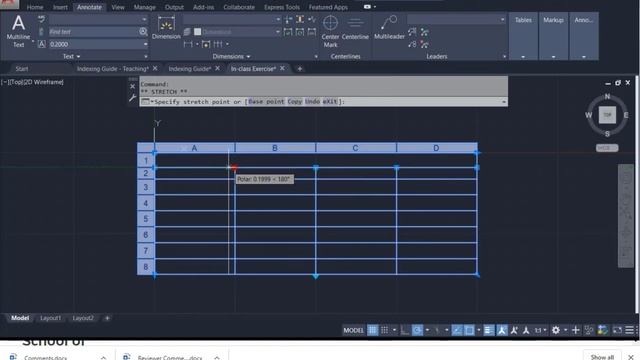Toggle ortho mode
The height and width of the screenshot is (360, 640).
tap(404, 330)
